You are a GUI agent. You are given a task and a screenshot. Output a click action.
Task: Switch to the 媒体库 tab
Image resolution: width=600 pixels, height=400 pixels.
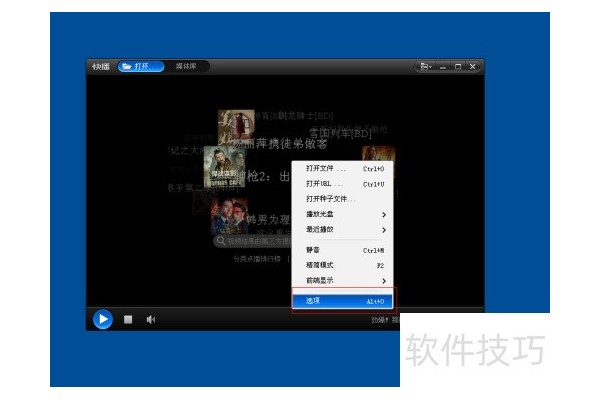tap(186, 66)
